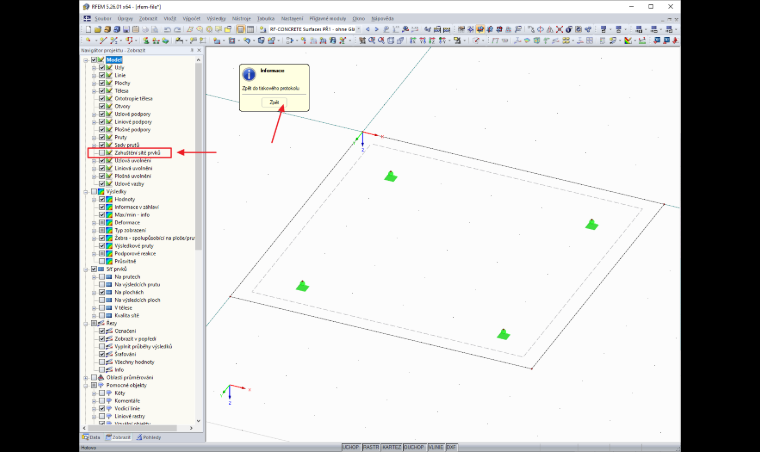Collapse the Pomocné objekty tree node
The height and width of the screenshot is (452, 760).
[86, 385]
